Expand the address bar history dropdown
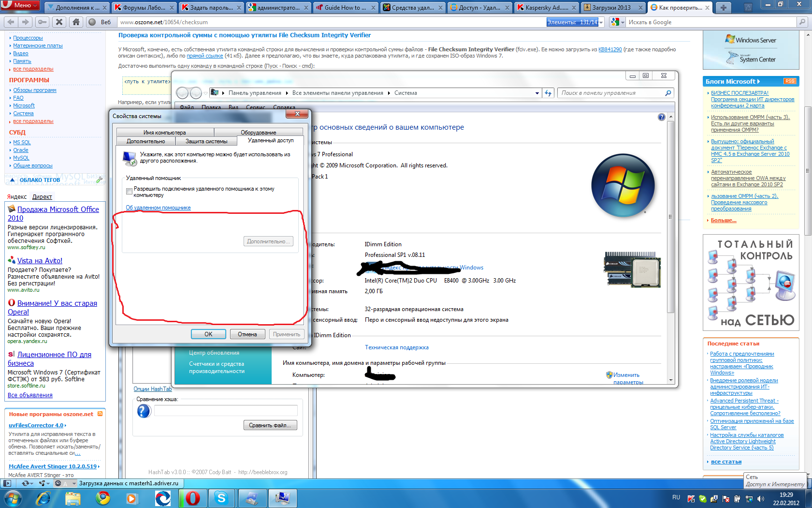 click(601, 22)
